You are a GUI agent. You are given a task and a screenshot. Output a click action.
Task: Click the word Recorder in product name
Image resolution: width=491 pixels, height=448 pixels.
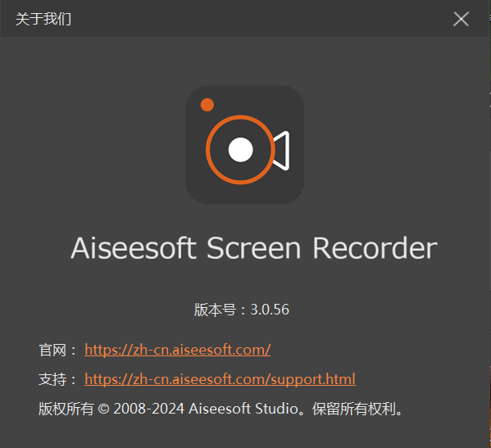pyautogui.click(x=375, y=248)
